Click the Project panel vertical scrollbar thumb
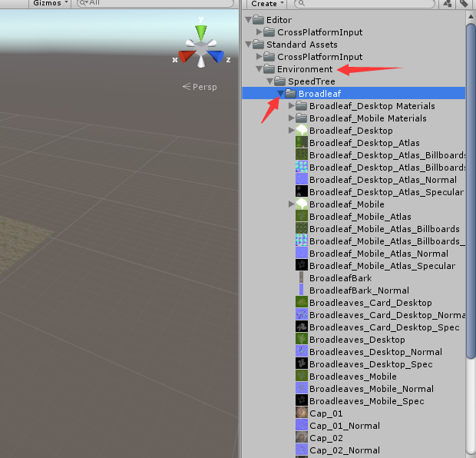The width and height of the screenshot is (476, 458). click(471, 191)
